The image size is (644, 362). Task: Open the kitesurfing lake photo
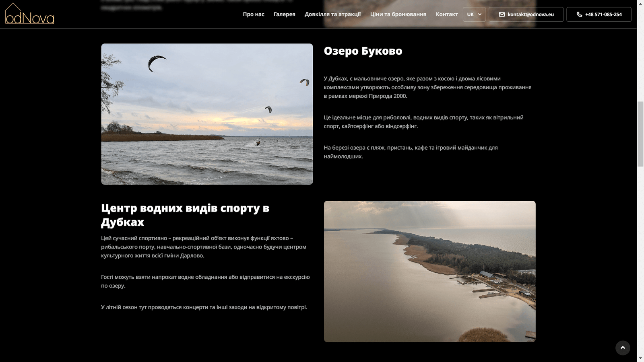[x=207, y=114]
